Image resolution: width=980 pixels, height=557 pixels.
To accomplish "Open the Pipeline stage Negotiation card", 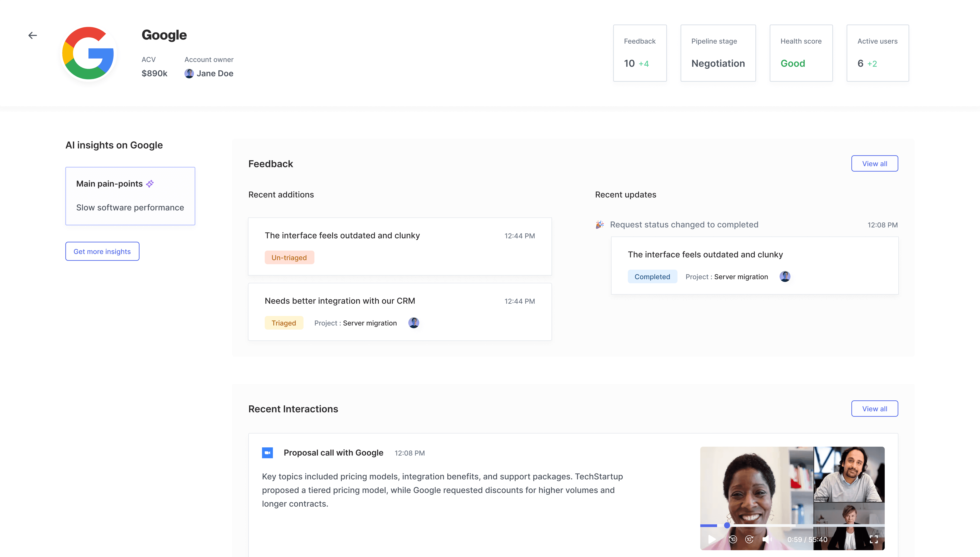I will 718,53.
